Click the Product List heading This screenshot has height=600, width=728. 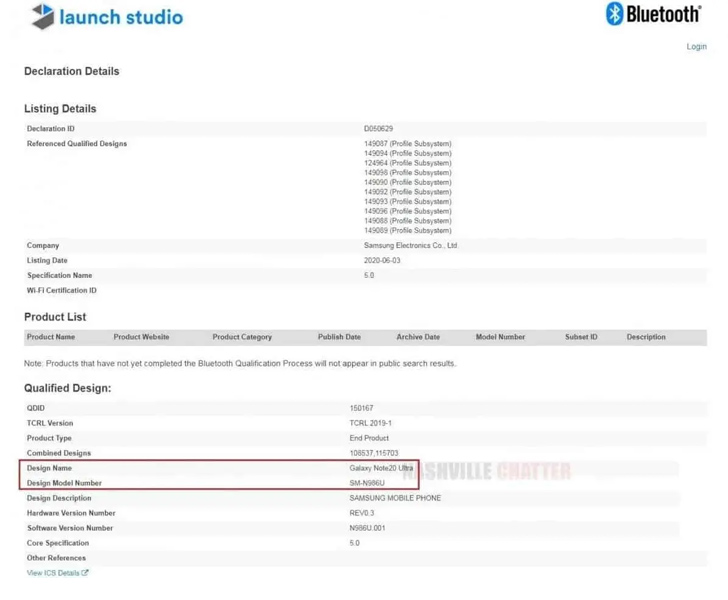click(x=55, y=317)
